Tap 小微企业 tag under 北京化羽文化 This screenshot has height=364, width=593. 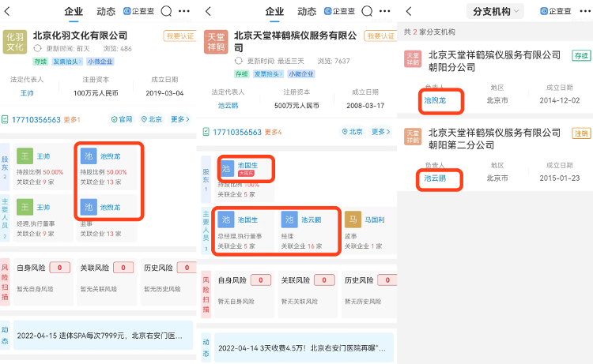[x=100, y=62]
